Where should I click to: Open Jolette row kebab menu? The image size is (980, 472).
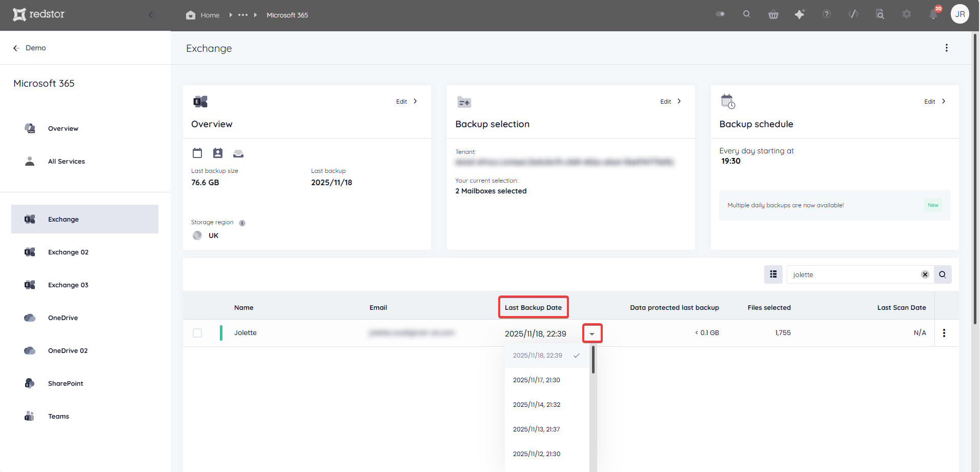click(x=944, y=333)
